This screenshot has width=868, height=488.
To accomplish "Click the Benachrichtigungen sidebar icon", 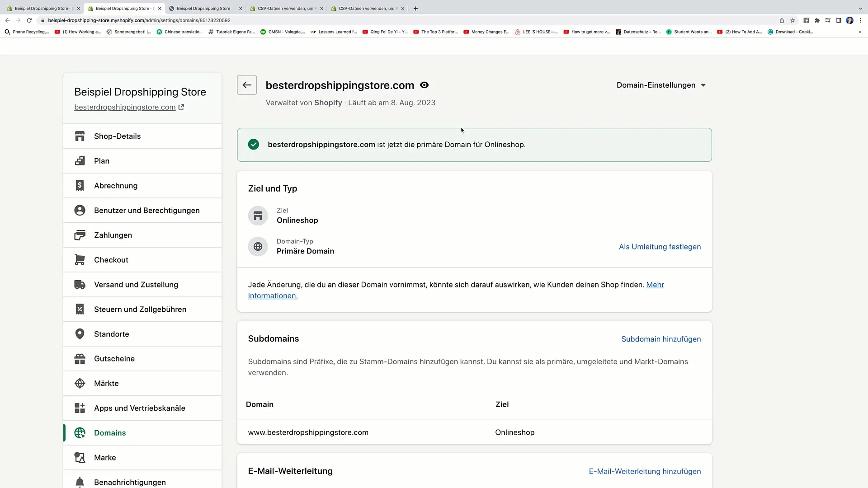I will coord(80,482).
